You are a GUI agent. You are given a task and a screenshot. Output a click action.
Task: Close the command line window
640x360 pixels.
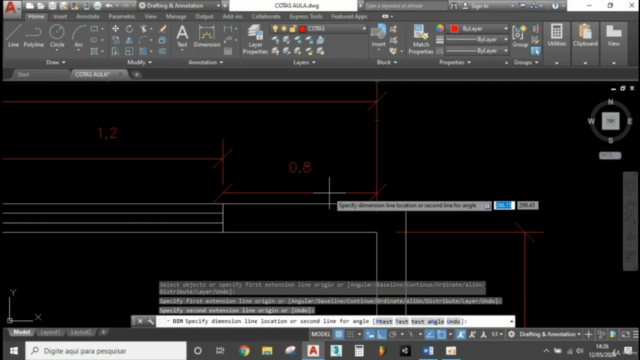[x=140, y=321]
